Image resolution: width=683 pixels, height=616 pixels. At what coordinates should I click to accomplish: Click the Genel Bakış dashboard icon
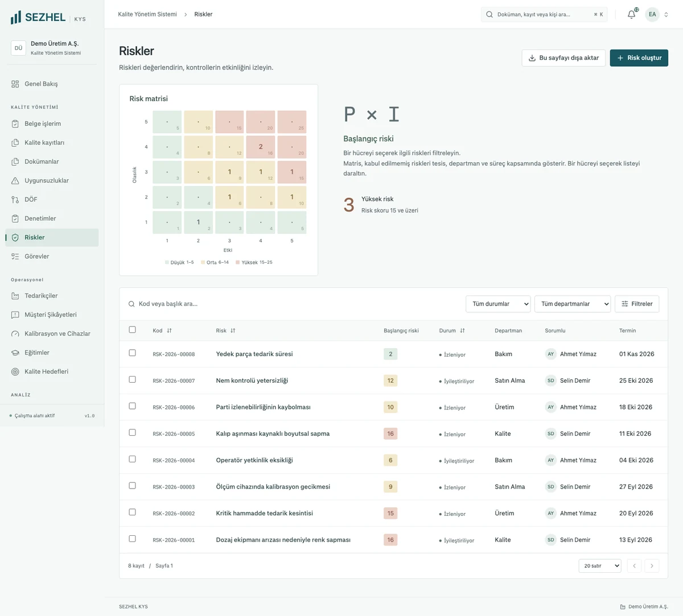tap(15, 84)
